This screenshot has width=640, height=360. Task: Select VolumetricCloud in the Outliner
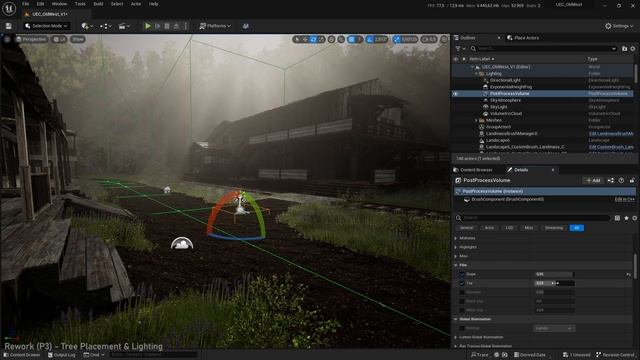tap(506, 113)
